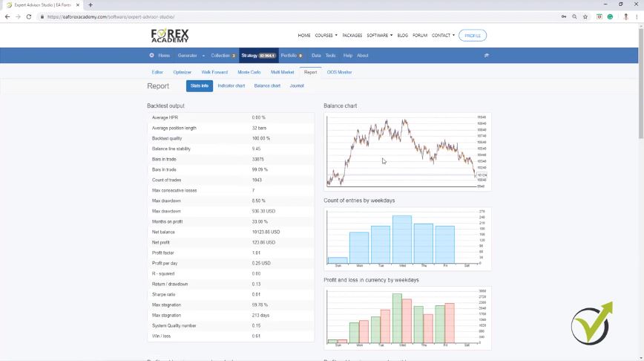Viewport: 644px width, 361px height.
Task: Reload the page with the browser refresh icon
Action: 29,16
